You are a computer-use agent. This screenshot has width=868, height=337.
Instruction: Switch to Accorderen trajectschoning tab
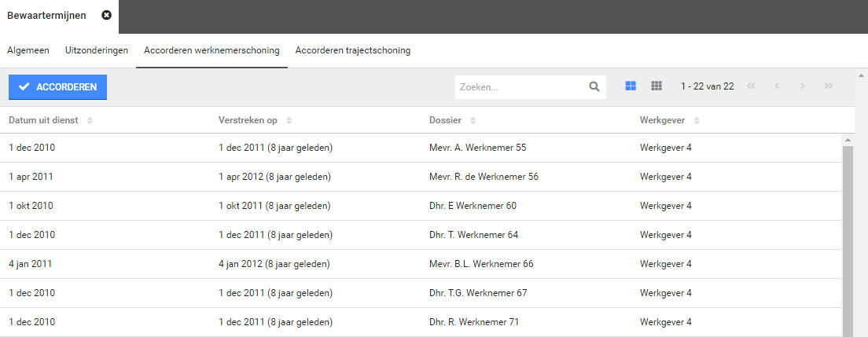pos(352,50)
